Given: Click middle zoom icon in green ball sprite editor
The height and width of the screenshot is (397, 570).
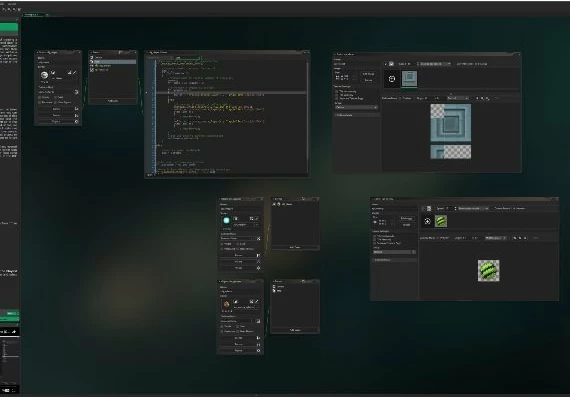Looking at the screenshot, I should [x=520, y=238].
